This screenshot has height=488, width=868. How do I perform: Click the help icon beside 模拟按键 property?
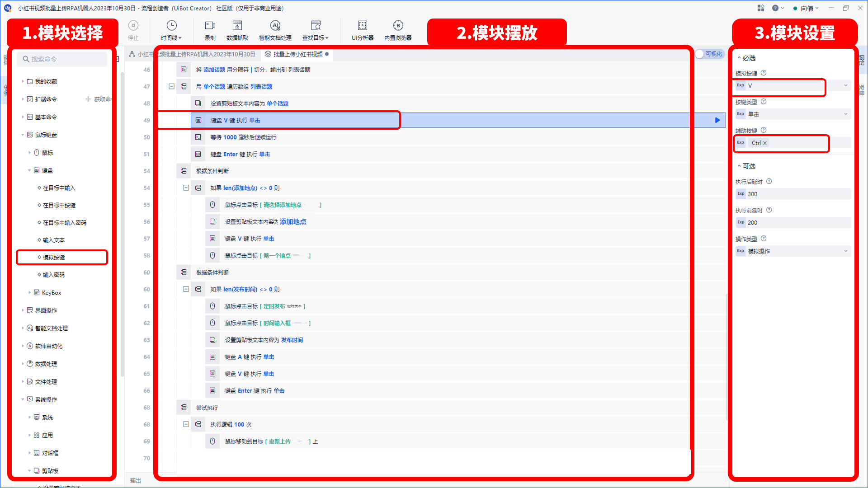click(764, 73)
